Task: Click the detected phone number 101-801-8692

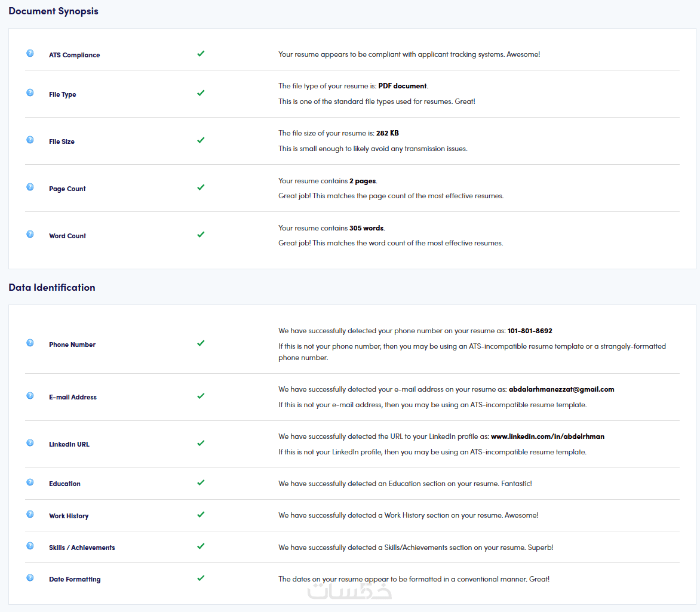Action: [529, 331]
